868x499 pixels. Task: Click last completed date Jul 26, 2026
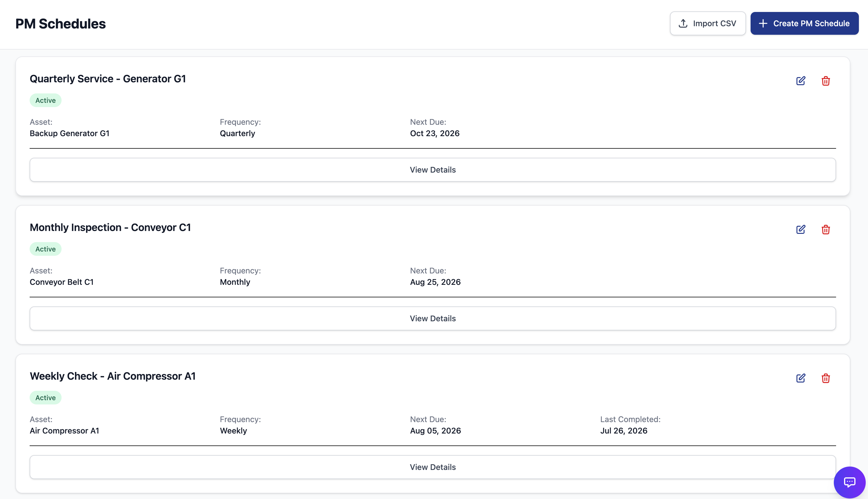coord(624,431)
